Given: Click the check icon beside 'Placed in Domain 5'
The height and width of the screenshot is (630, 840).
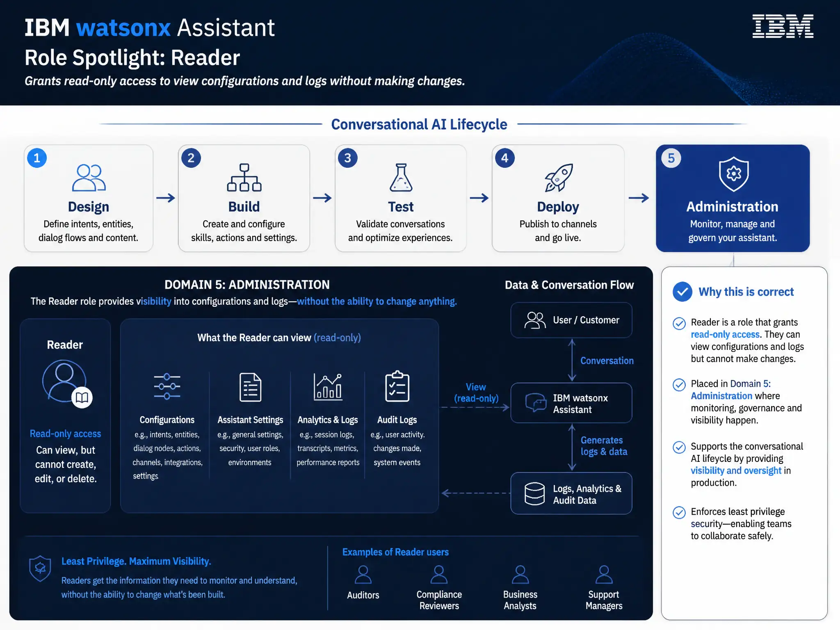Looking at the screenshot, I should tap(679, 385).
